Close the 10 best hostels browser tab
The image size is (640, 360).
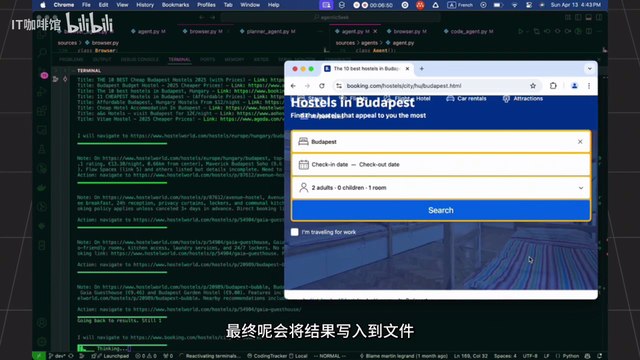tap(407, 69)
